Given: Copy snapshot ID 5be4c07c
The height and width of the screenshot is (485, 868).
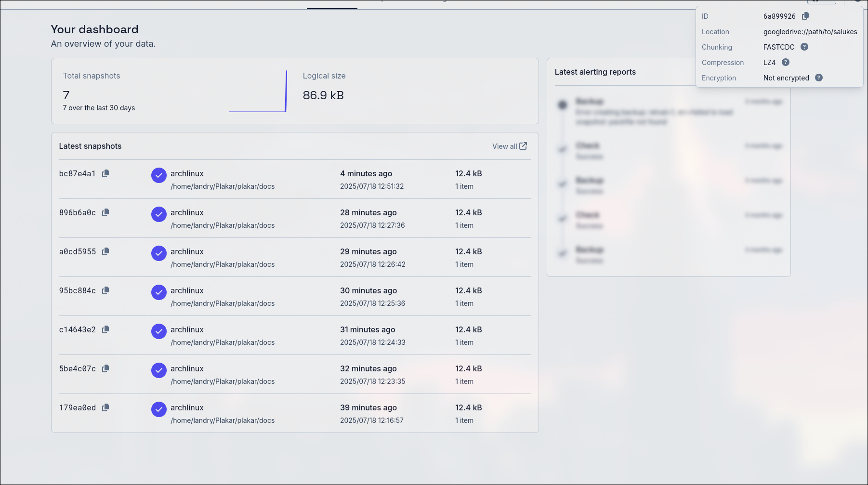Looking at the screenshot, I should 105,368.
